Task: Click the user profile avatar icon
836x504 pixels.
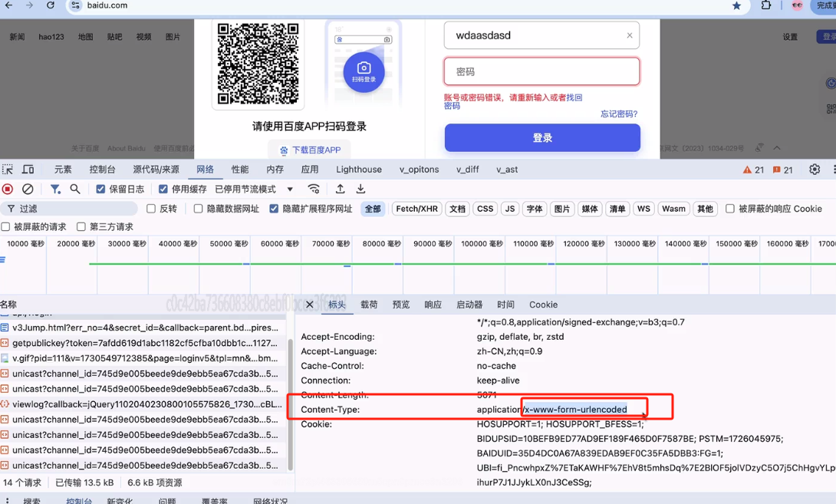Action: pos(798,5)
